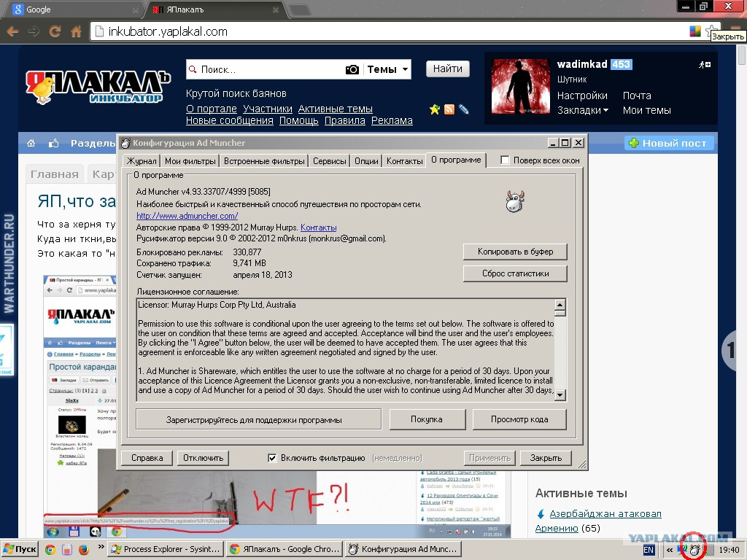Open the Главная site tab

coord(55,174)
